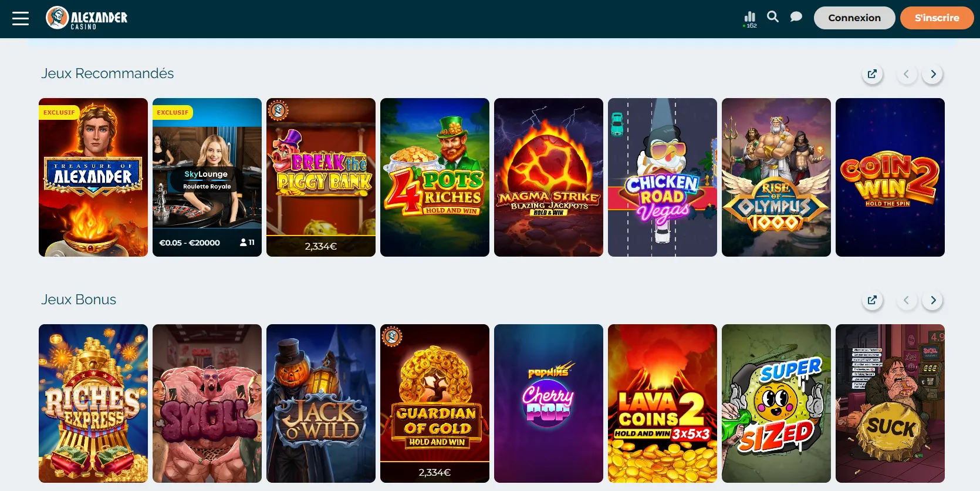This screenshot has height=491, width=980.
Task: Select the Cherry Pop game tile
Action: 549,403
